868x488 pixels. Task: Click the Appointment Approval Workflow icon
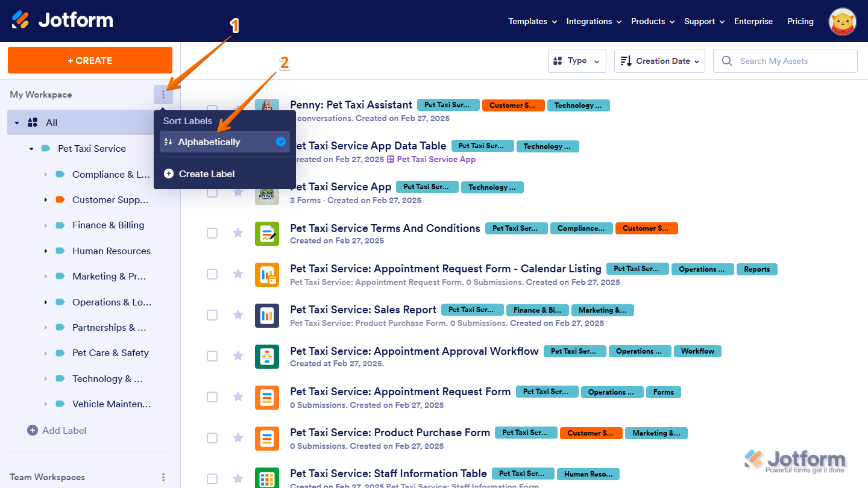(266, 356)
